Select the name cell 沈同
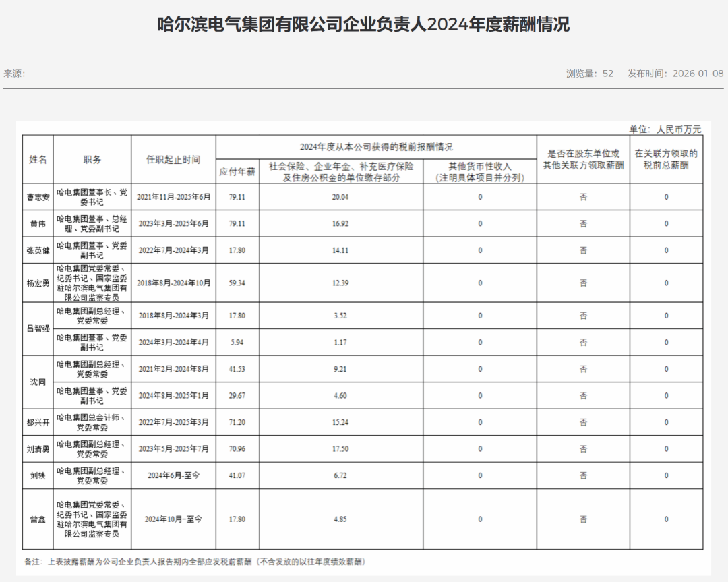This screenshot has width=728, height=582. tap(38, 382)
